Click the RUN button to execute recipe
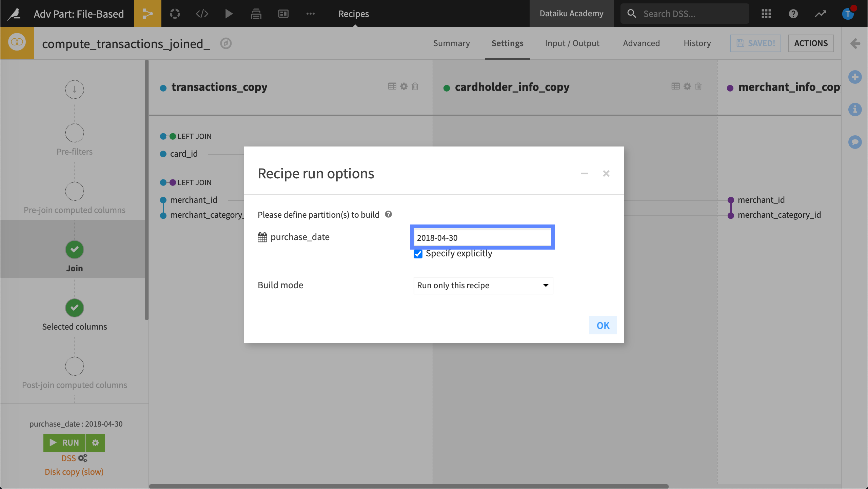The width and height of the screenshot is (868, 489). (65, 442)
